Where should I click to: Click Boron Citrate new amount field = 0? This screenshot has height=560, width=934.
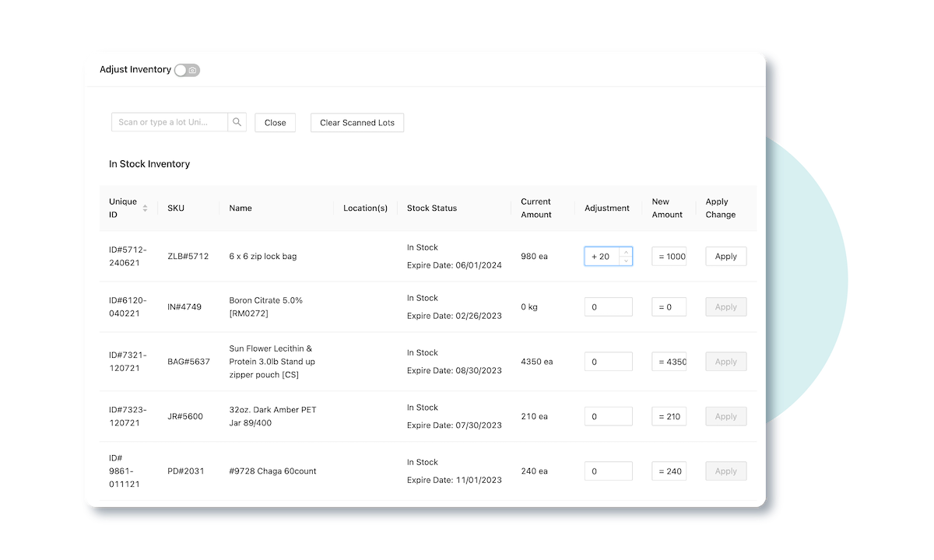click(x=669, y=307)
